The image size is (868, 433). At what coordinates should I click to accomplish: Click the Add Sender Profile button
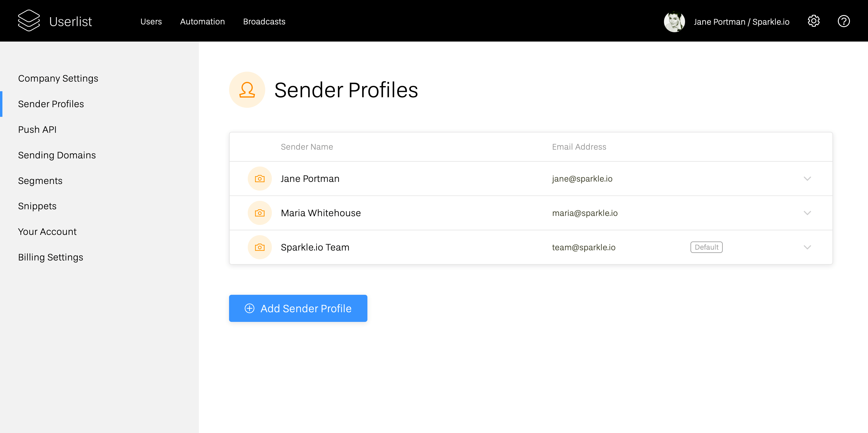coord(298,308)
